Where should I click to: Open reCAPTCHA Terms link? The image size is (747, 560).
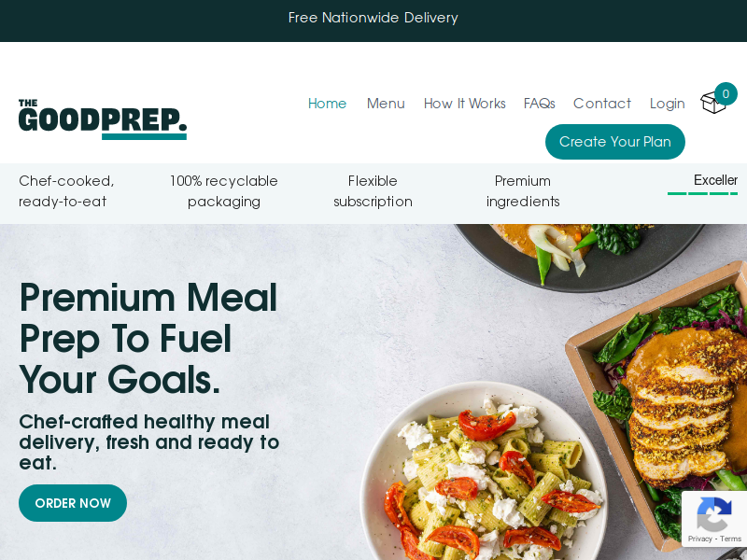pos(730,539)
